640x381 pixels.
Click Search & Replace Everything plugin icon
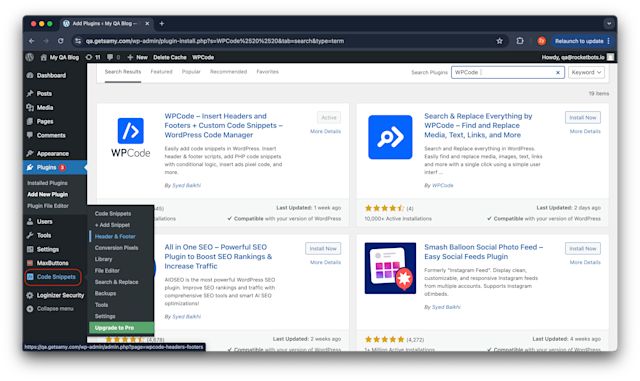390,137
